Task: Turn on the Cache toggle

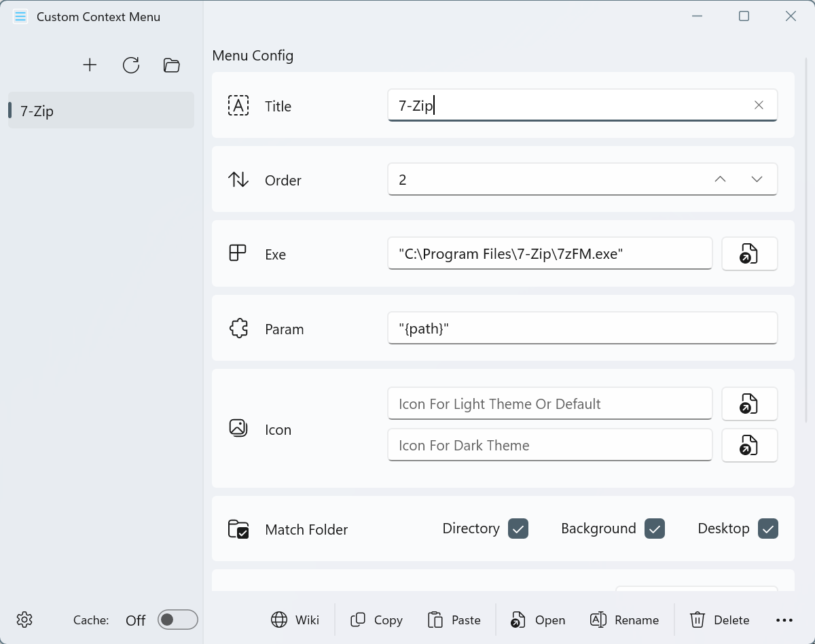Action: click(x=177, y=619)
